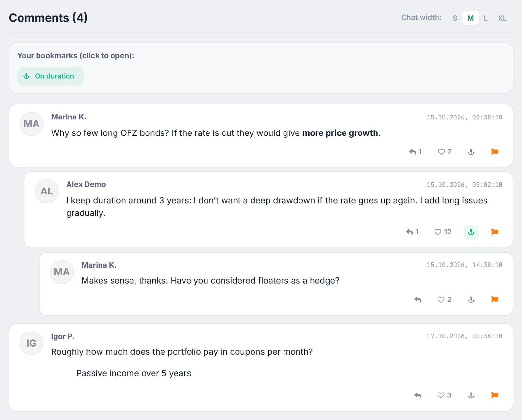Viewport: 522px width, 420px height.
Task: Click timestamp 15.10.2026, 05:02:10
Action: pyautogui.click(x=465, y=185)
